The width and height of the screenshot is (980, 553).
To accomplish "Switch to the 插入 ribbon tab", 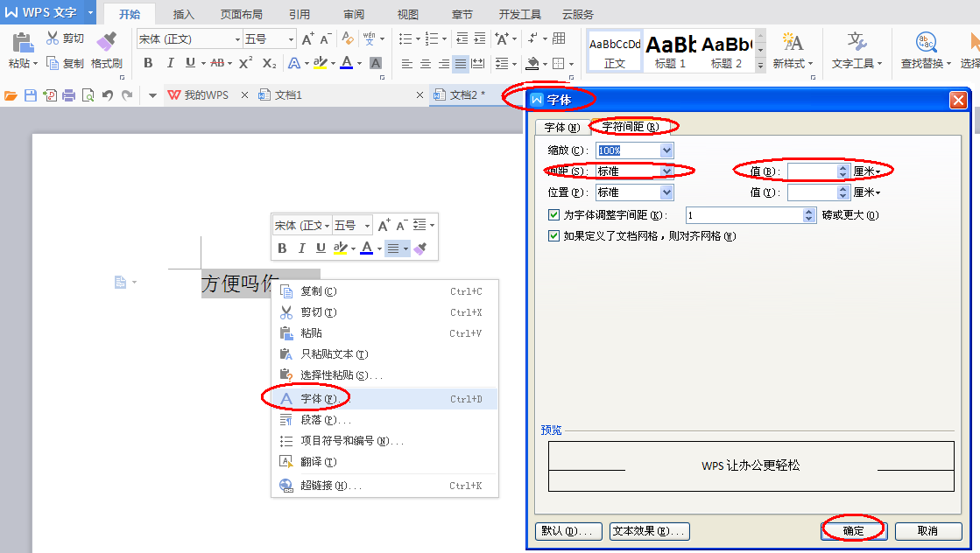I will tap(183, 14).
